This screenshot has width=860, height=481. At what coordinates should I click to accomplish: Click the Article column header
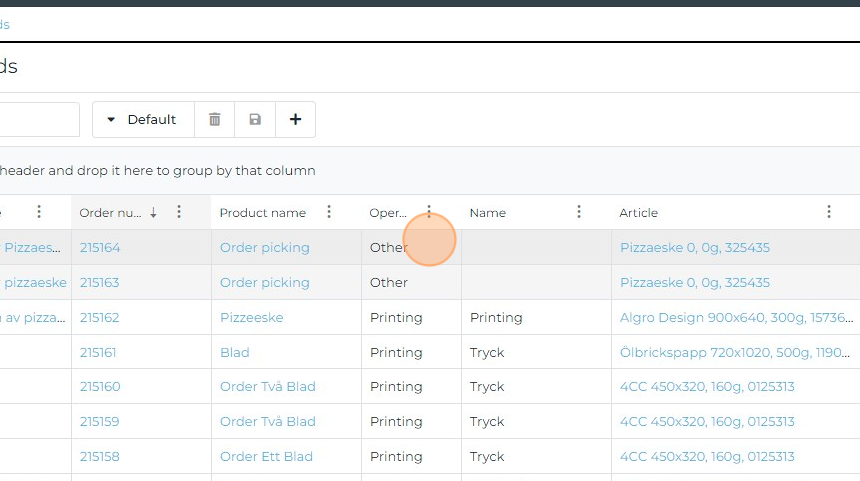[639, 213]
